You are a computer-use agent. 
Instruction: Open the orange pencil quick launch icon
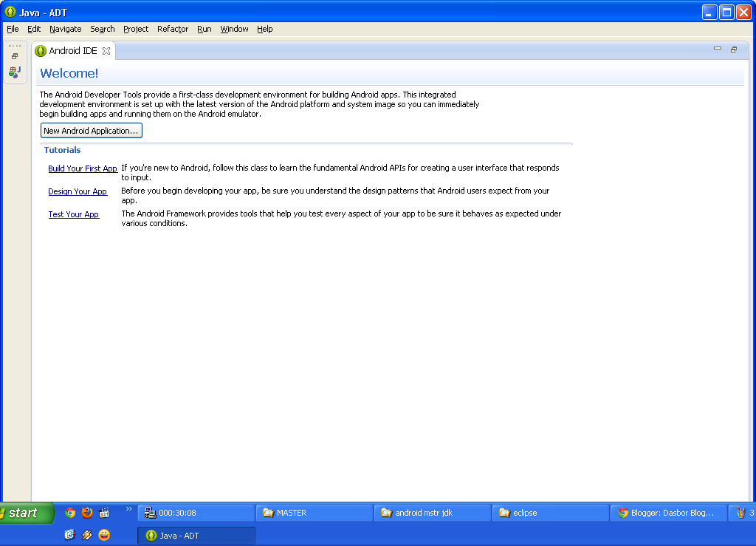click(87, 534)
